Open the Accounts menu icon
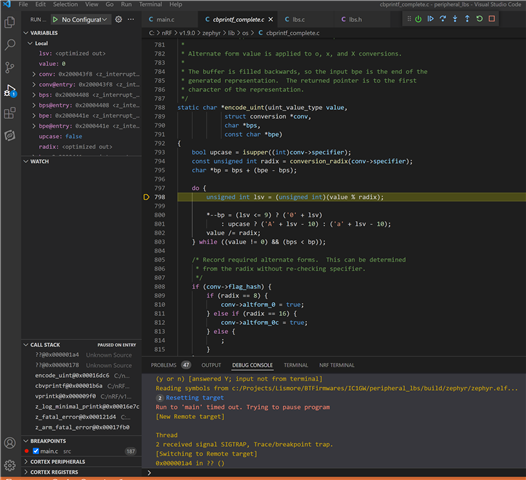This screenshot has height=480, width=526. 10,443
